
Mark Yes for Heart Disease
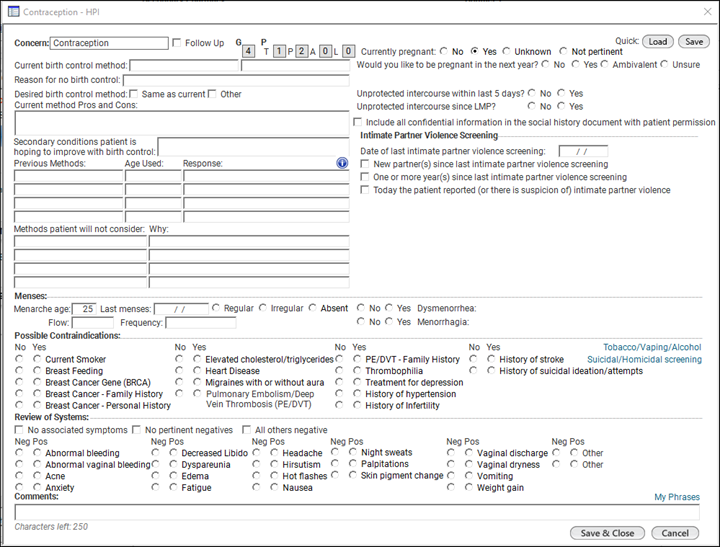[197, 370]
